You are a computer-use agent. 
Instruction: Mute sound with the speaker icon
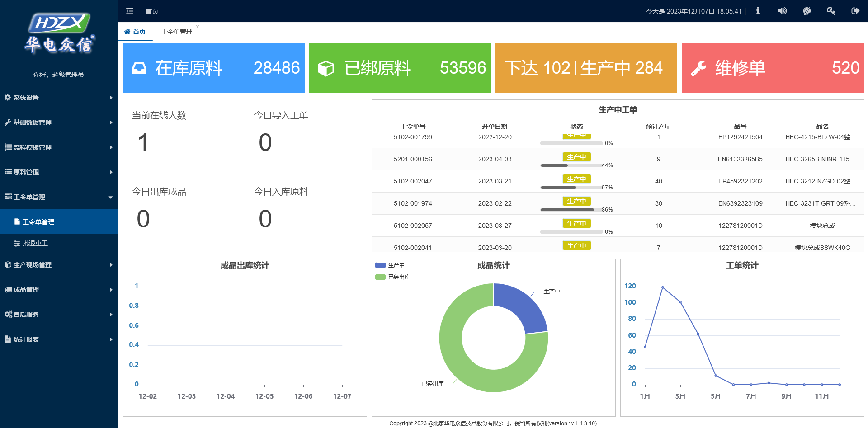(x=783, y=11)
